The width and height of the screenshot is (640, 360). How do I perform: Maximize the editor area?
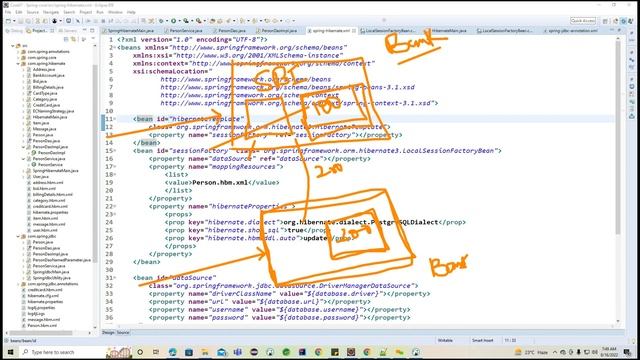pos(619,31)
